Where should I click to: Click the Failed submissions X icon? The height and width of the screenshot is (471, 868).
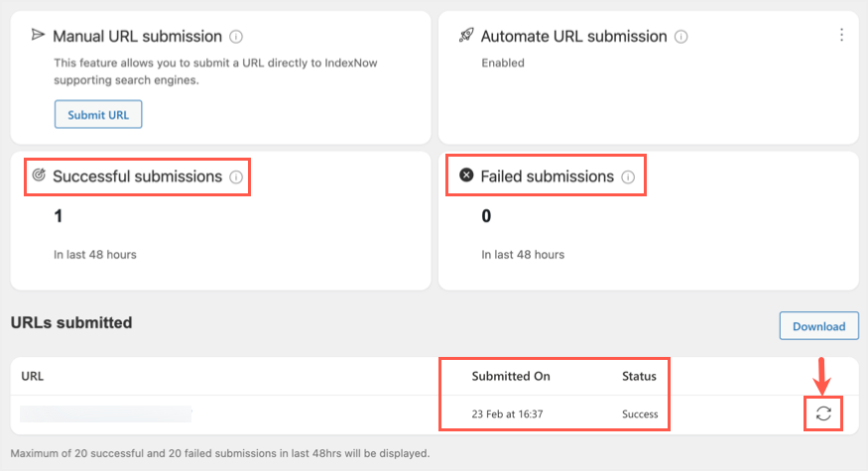point(466,176)
